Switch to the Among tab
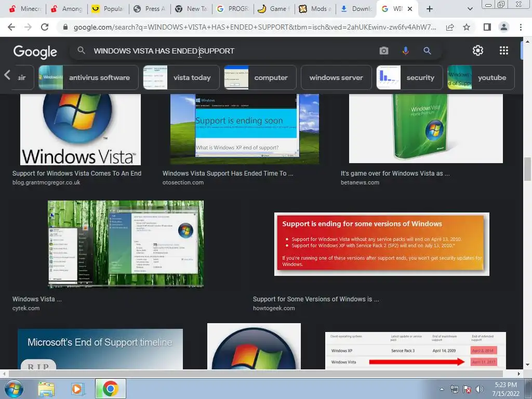Image resolution: width=532 pixels, height=399 pixels. point(66,9)
